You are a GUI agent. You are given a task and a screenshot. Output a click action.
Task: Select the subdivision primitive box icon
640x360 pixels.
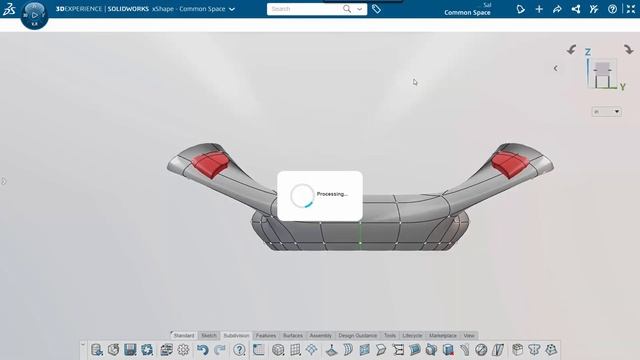point(278,350)
